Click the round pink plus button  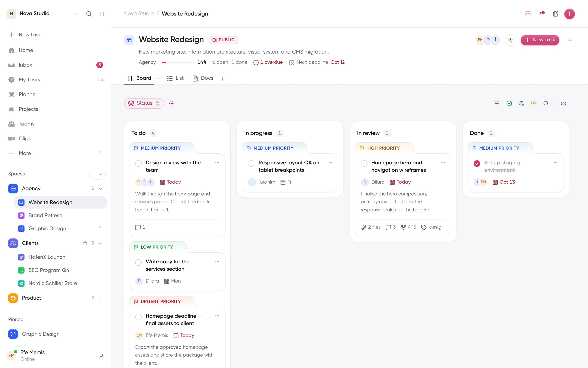click(x=569, y=14)
